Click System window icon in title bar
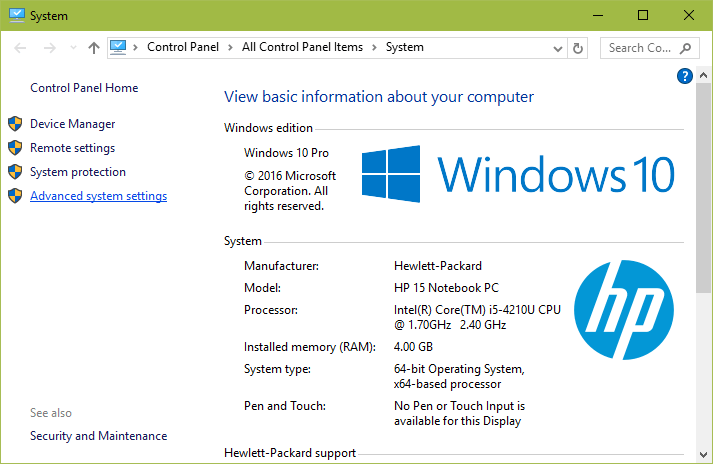 pyautogui.click(x=17, y=15)
